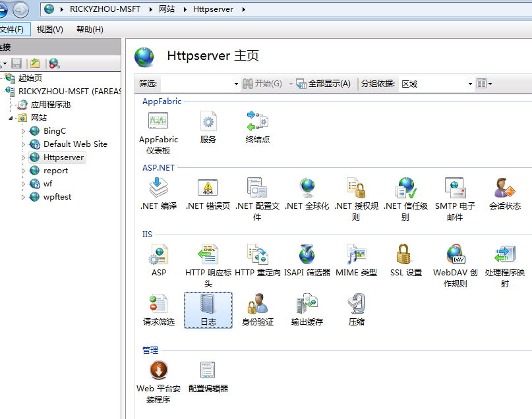Click the 筛选 filter text field
The width and height of the screenshot is (532, 419).
[196, 84]
